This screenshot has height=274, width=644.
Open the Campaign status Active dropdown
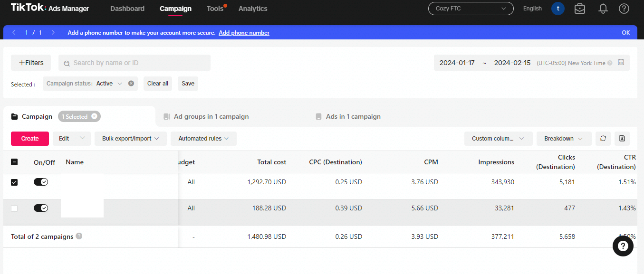coord(109,84)
